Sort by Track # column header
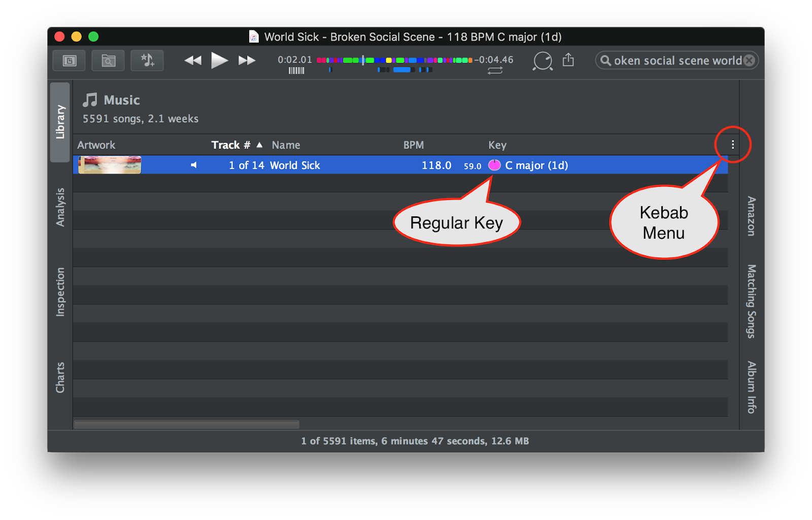This screenshot has height=520, width=812. 231,145
